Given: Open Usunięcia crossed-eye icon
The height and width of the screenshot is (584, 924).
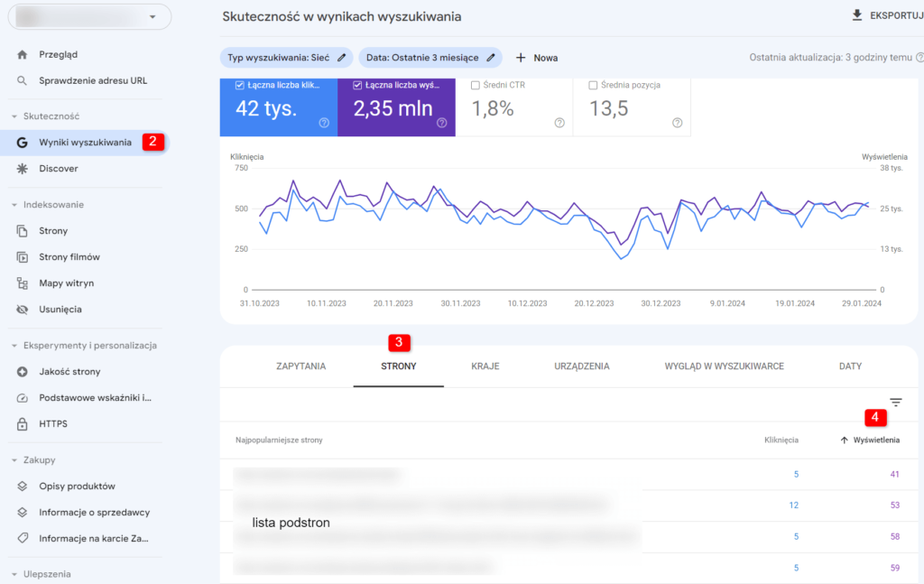Looking at the screenshot, I should [22, 309].
